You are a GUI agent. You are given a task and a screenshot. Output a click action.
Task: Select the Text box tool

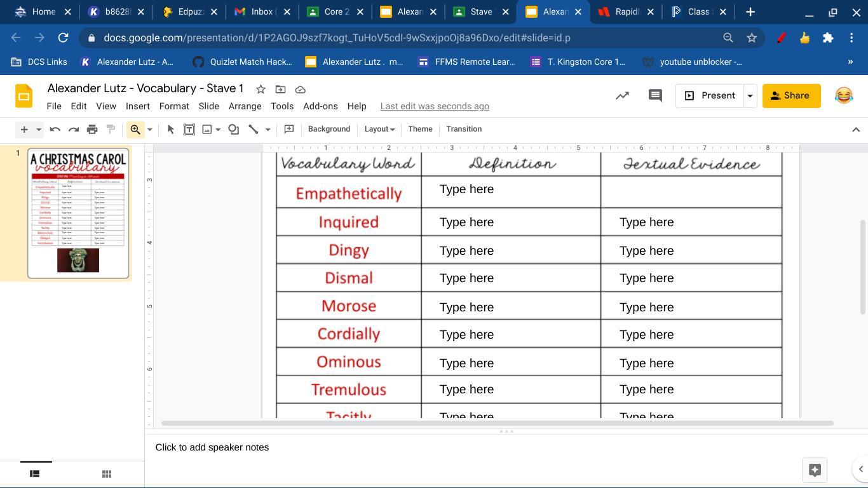pyautogui.click(x=189, y=130)
